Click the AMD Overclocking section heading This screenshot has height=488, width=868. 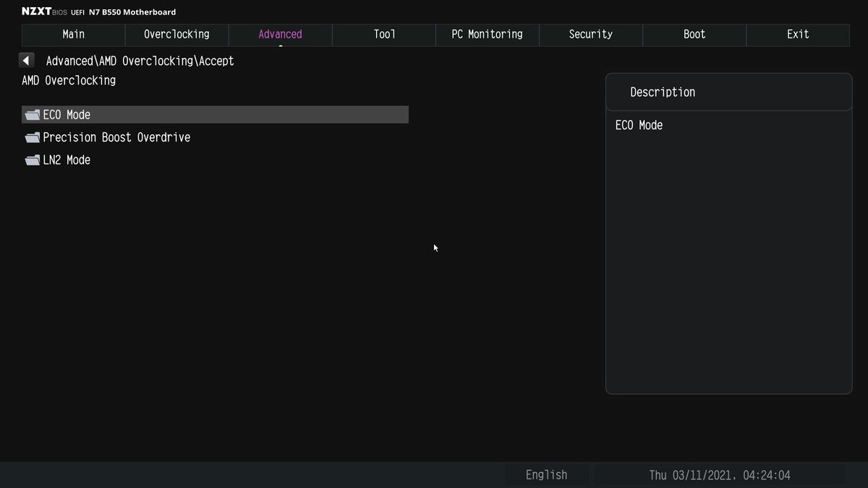click(69, 80)
